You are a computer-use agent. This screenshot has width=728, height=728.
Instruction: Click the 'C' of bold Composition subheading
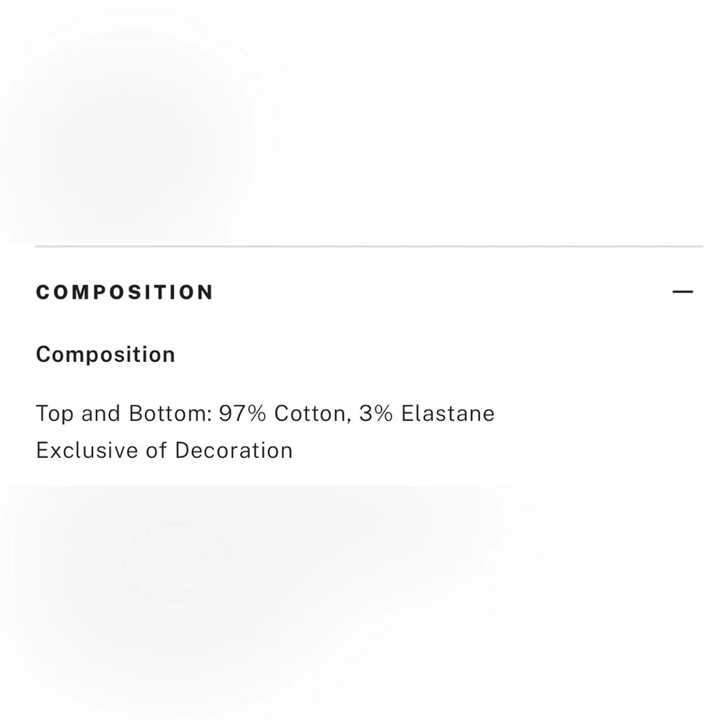point(43,355)
